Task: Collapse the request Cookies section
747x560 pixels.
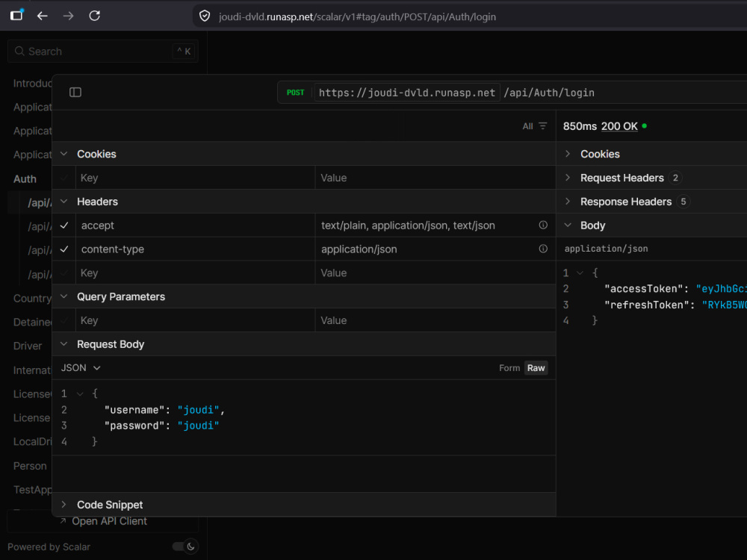Action: tap(63, 154)
